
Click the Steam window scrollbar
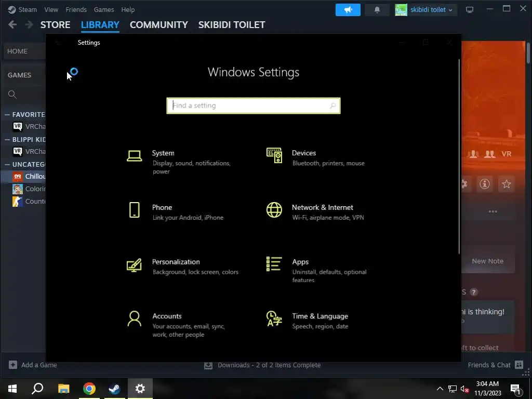coord(528,52)
